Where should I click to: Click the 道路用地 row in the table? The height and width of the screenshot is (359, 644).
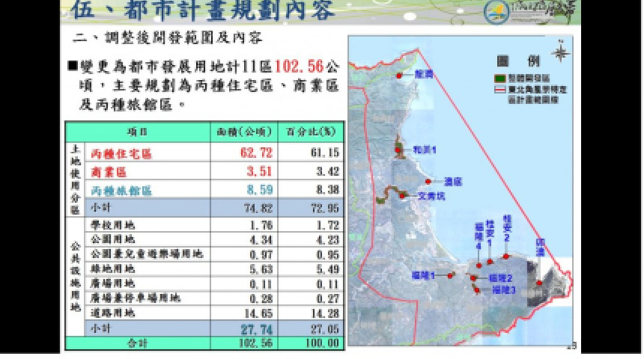click(x=112, y=312)
